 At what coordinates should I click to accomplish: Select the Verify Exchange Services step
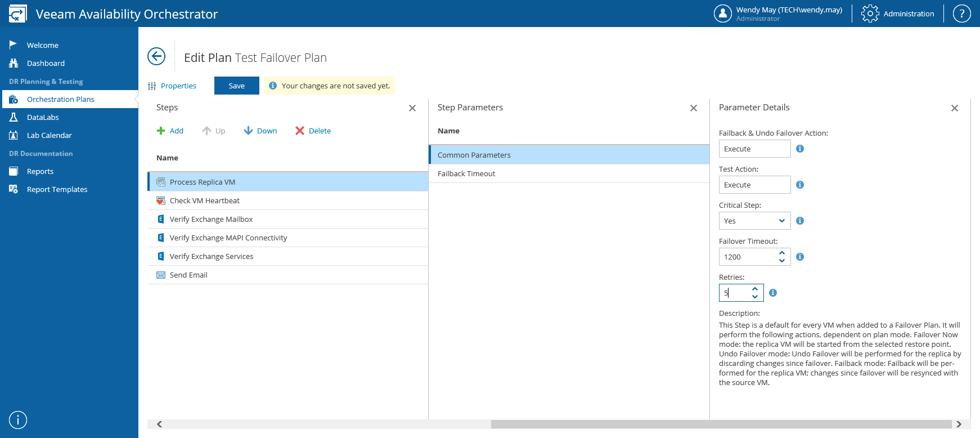(288, 256)
